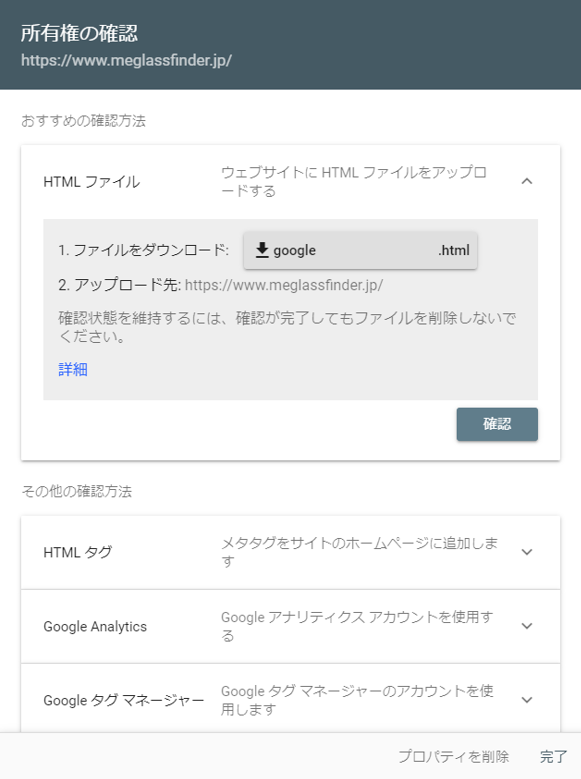The width and height of the screenshot is (581, 779).
Task: Expand the Google Analytics chevron arrow
Action: click(527, 626)
